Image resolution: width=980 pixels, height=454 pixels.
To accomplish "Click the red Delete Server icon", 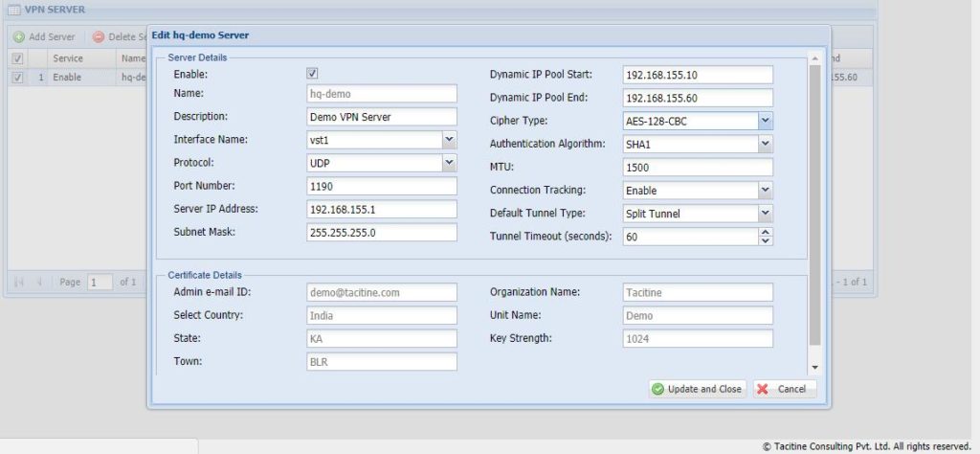I will point(99,36).
